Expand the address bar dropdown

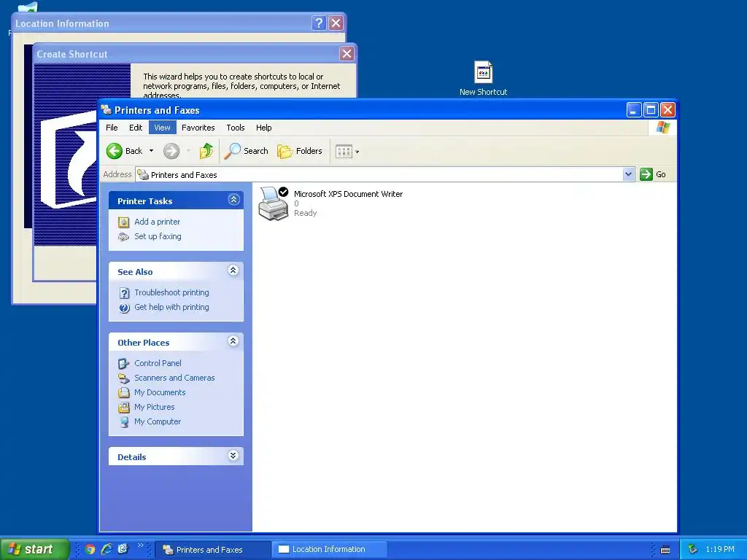[x=628, y=175]
